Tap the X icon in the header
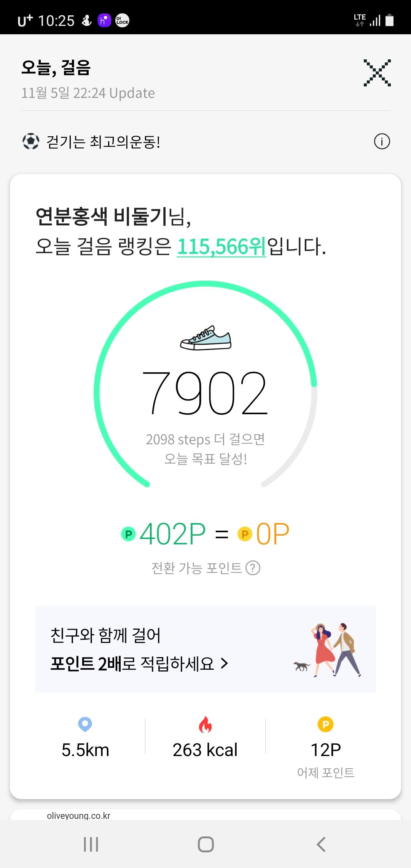This screenshot has width=411, height=868. [377, 73]
